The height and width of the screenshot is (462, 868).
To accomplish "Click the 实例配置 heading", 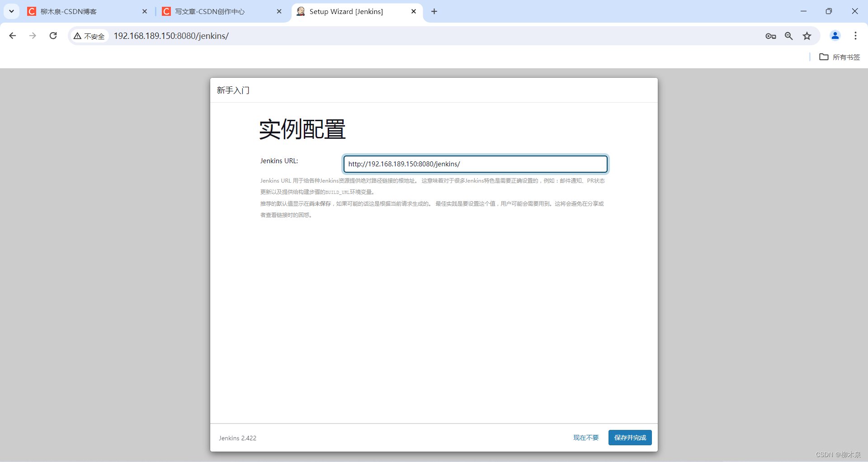I will tap(302, 129).
